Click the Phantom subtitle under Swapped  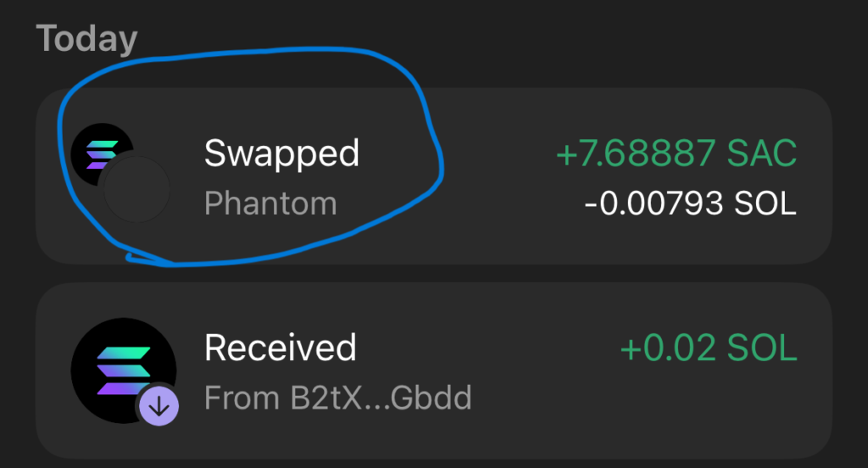(270, 203)
